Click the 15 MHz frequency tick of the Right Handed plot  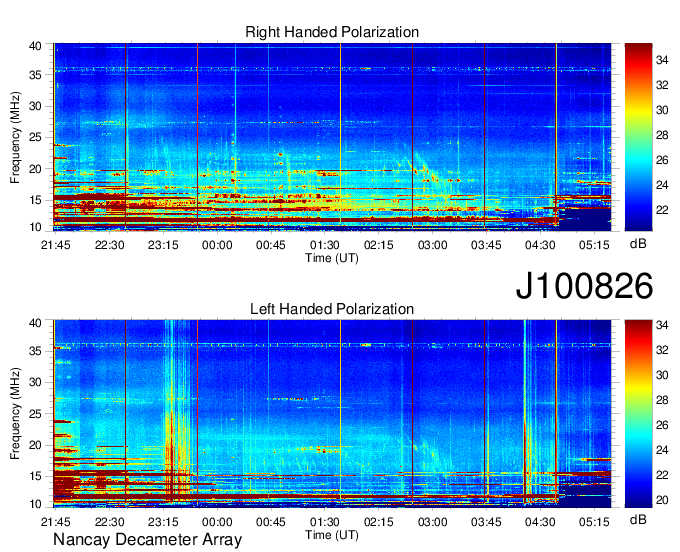[35, 200]
